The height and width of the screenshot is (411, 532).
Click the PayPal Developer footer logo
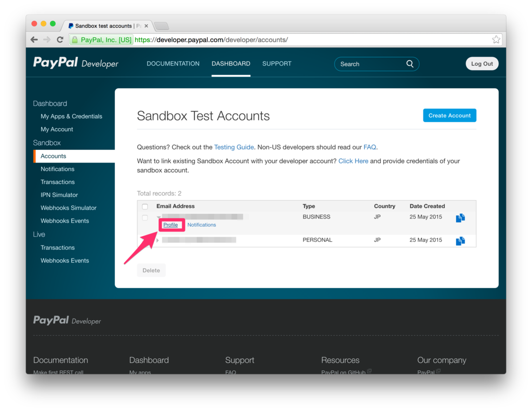point(67,320)
